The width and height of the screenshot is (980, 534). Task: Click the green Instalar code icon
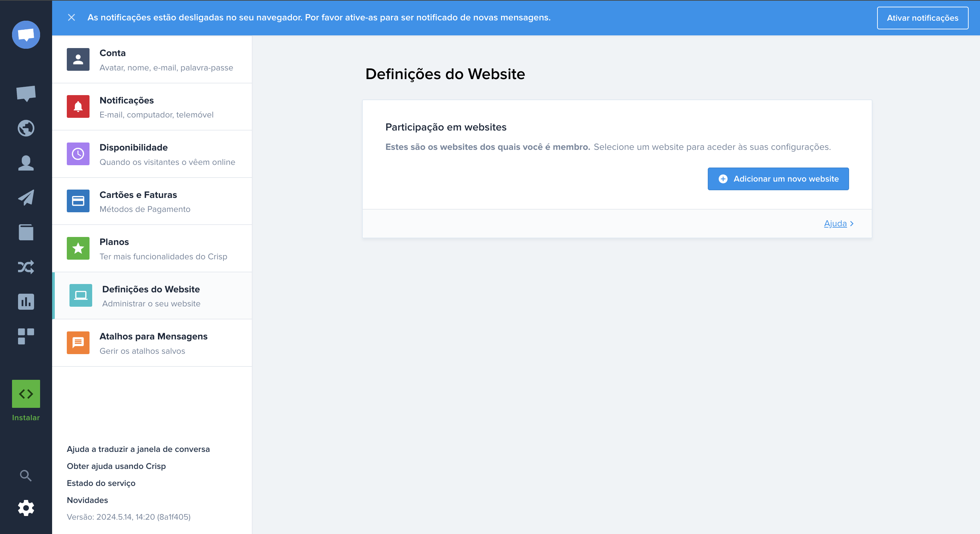point(26,394)
